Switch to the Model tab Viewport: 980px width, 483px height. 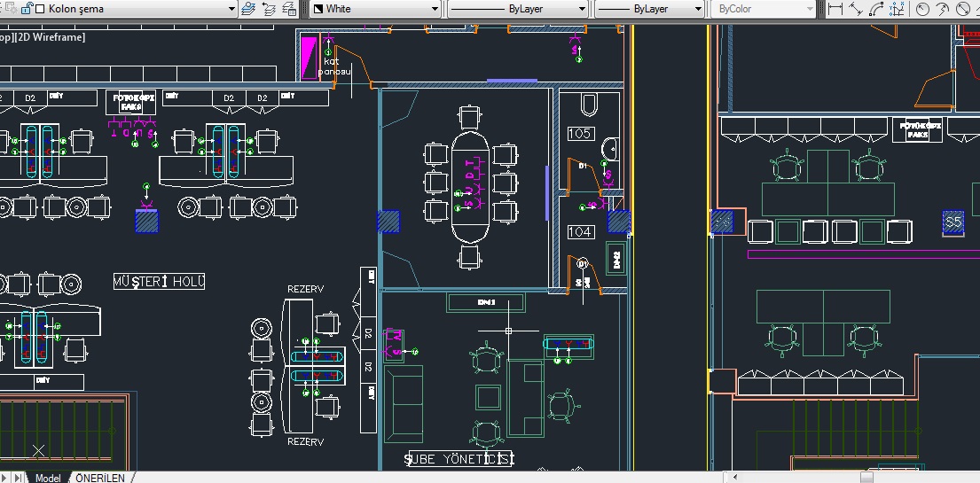pos(48,478)
